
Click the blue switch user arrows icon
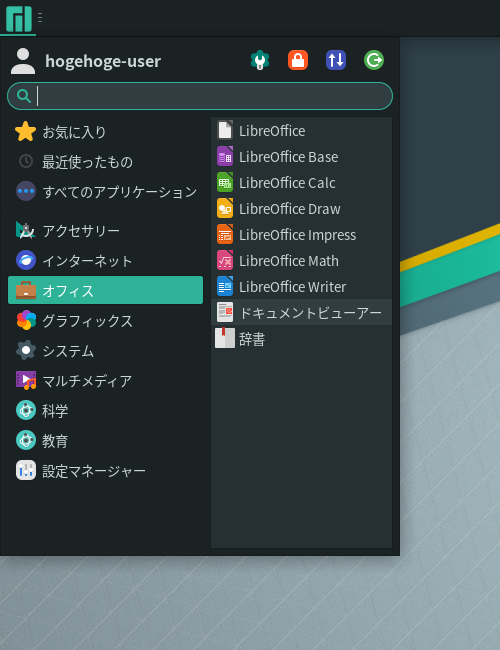click(336, 60)
